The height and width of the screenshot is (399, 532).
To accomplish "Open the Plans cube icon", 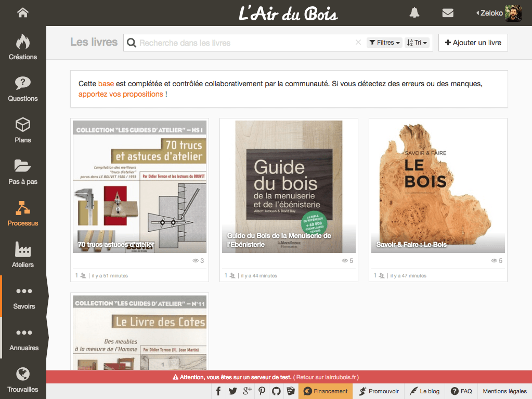I will (23, 125).
